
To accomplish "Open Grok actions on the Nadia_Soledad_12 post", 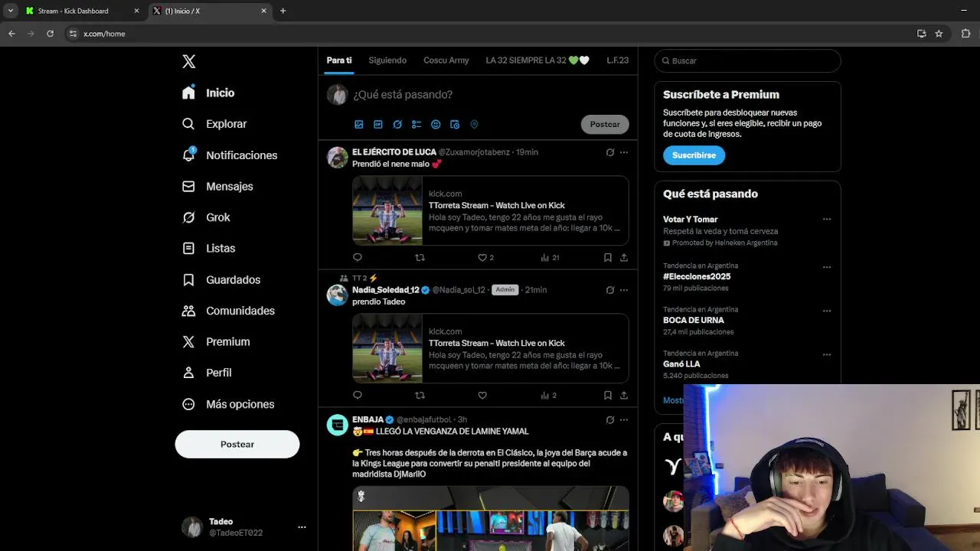I will point(610,290).
